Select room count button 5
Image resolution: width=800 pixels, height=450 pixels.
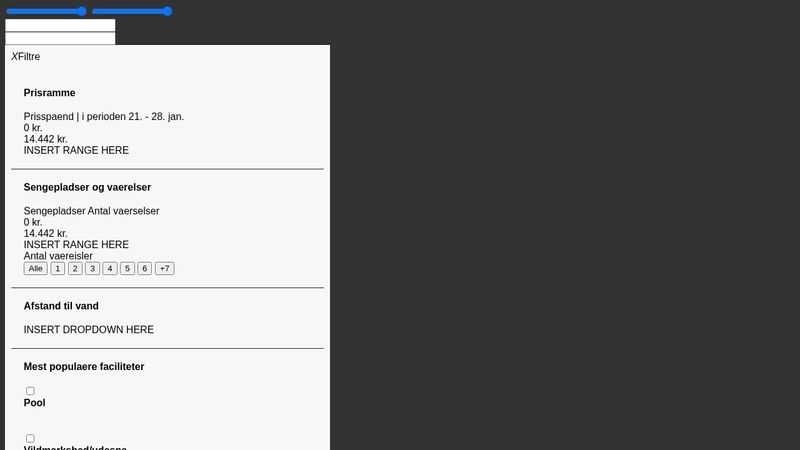[127, 268]
